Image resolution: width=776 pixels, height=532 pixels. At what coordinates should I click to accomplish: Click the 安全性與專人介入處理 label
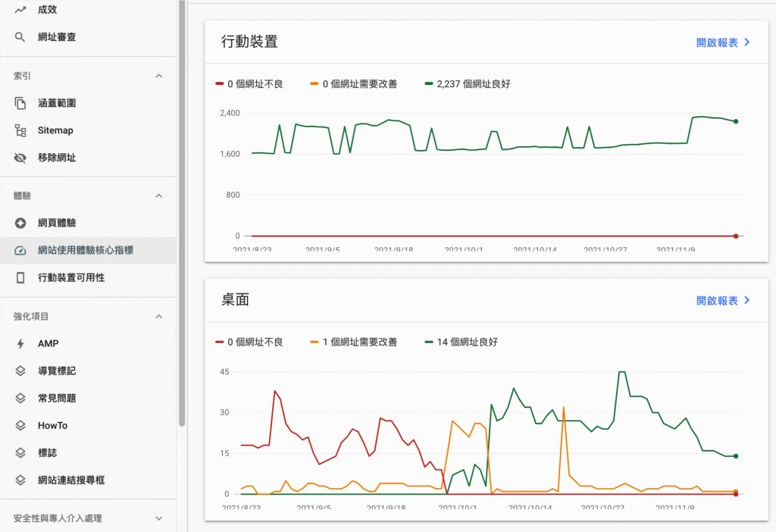[58, 518]
